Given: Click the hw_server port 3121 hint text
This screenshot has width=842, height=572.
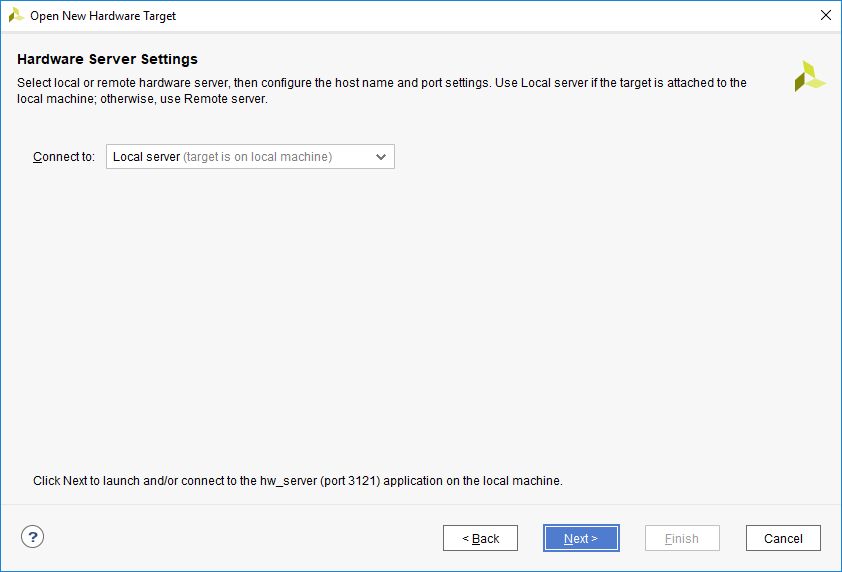Looking at the screenshot, I should 298,481.
